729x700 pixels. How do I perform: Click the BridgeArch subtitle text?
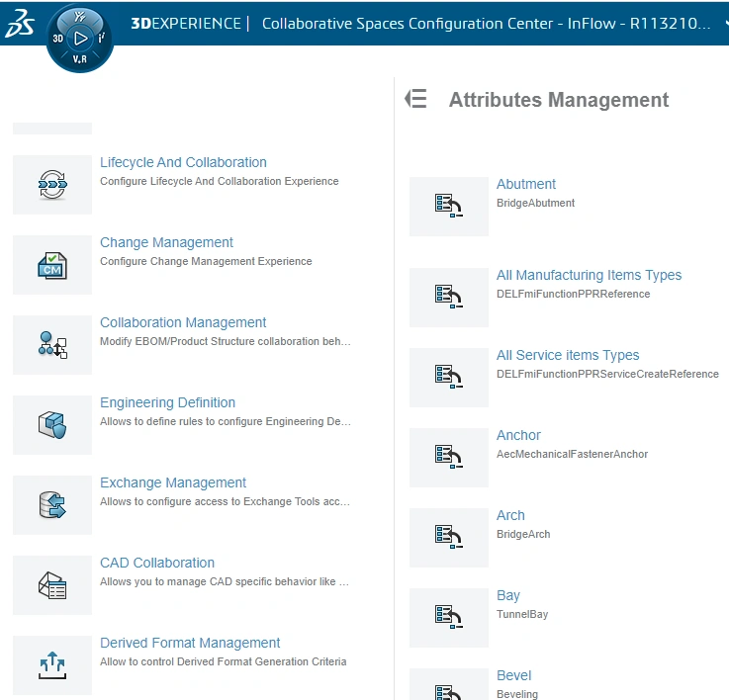click(x=523, y=534)
